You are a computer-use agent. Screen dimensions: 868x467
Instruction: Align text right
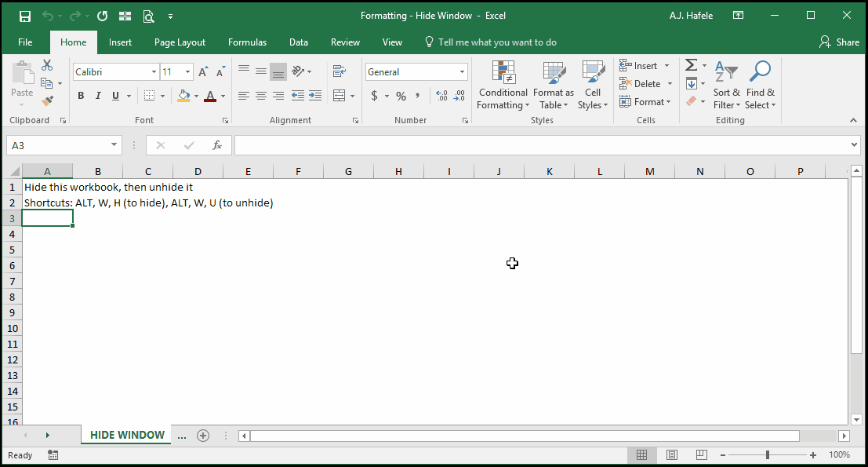tap(278, 96)
